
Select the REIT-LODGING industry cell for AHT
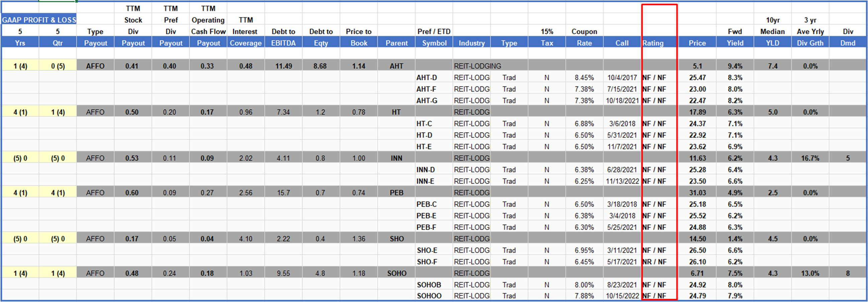coord(477,66)
